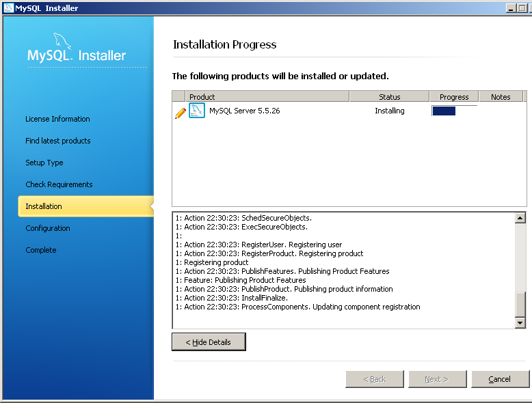Select the MySQL Server 5.5.26 row text

(x=245, y=111)
